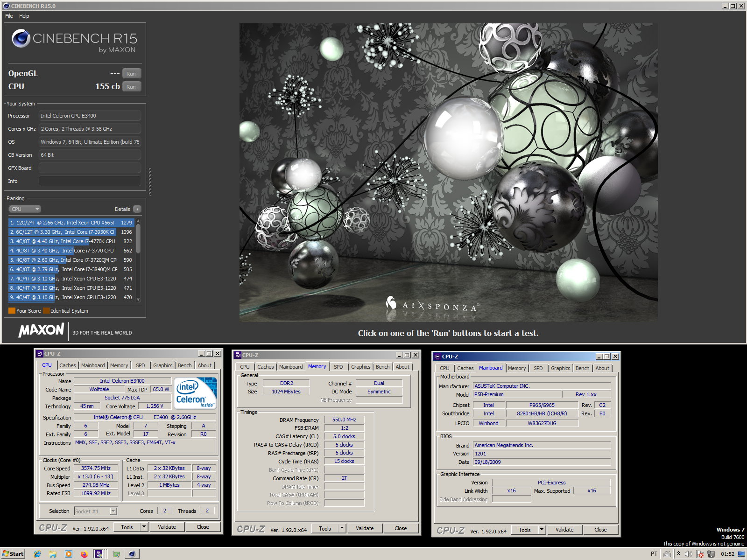Launch Windows Media Player from taskbar

(69, 554)
